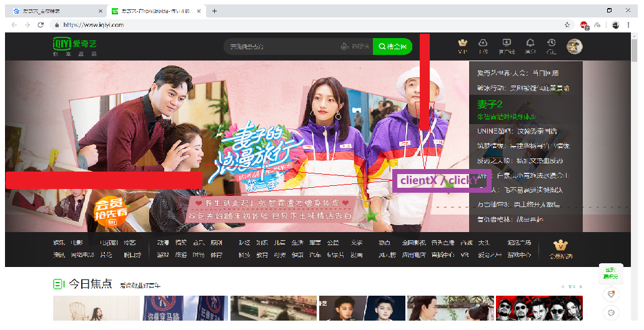The width and height of the screenshot is (644, 330).
Task: Click the lock icon in the address bar
Action: (x=57, y=24)
